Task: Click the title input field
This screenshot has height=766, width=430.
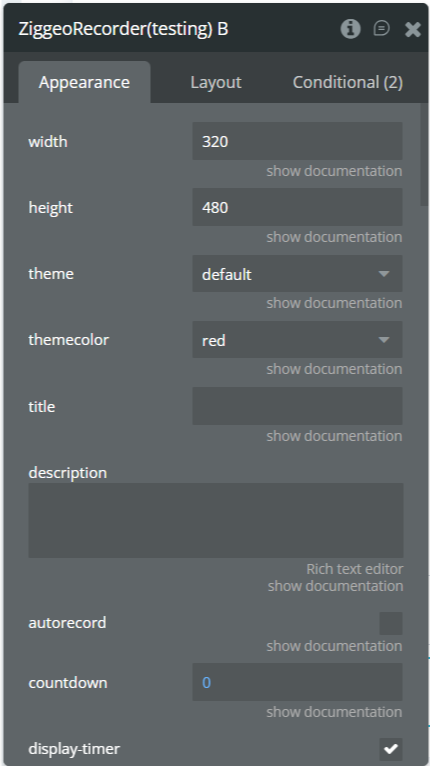Action: click(x=297, y=406)
